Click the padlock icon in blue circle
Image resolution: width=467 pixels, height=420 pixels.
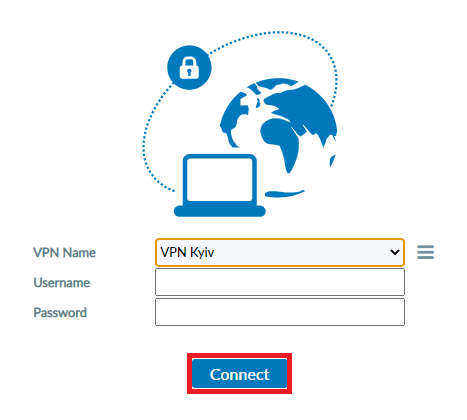(x=189, y=67)
